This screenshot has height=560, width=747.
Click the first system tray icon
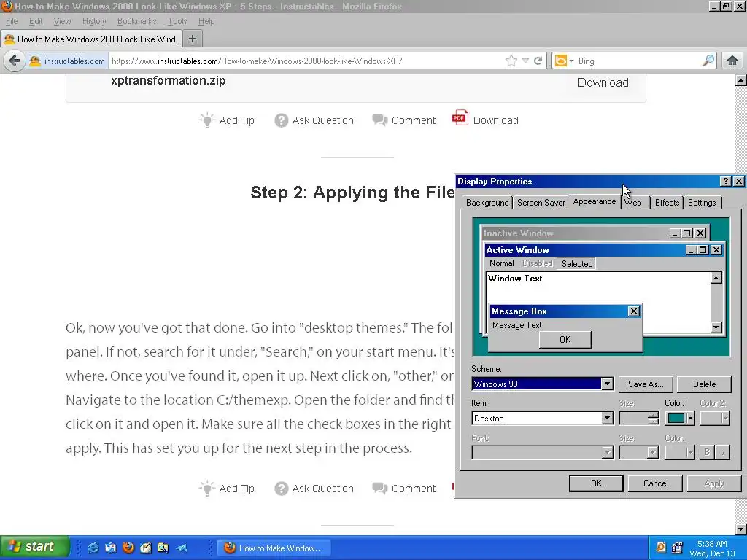tap(661, 548)
